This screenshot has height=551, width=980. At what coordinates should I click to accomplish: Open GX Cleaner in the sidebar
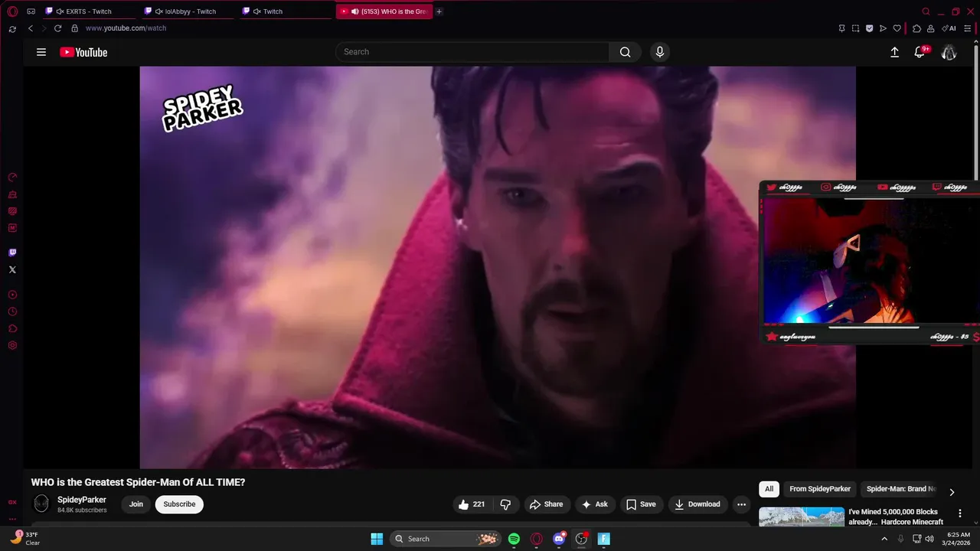coord(12,194)
